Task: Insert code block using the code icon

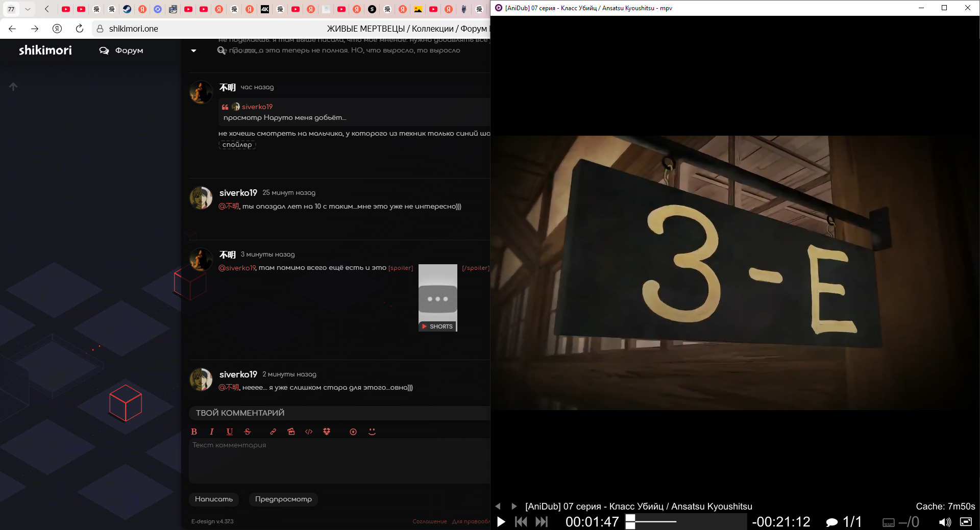Action: tap(309, 432)
